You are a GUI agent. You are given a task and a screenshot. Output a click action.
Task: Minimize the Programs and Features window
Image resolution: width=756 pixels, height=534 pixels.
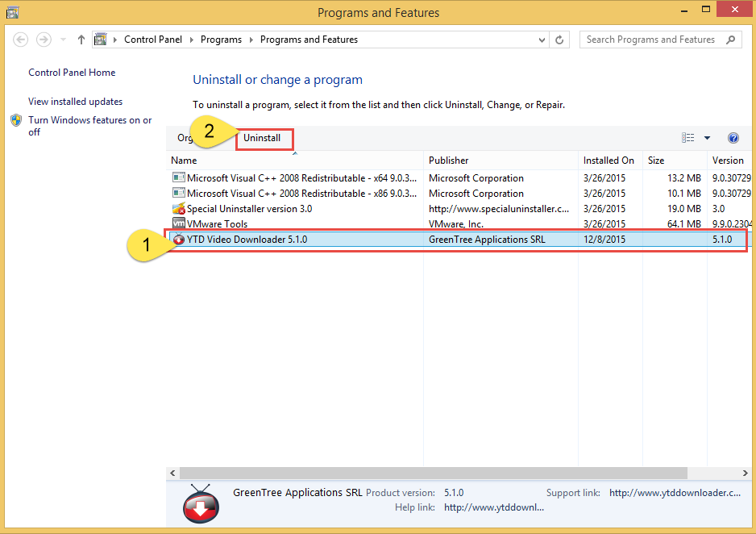[684, 10]
